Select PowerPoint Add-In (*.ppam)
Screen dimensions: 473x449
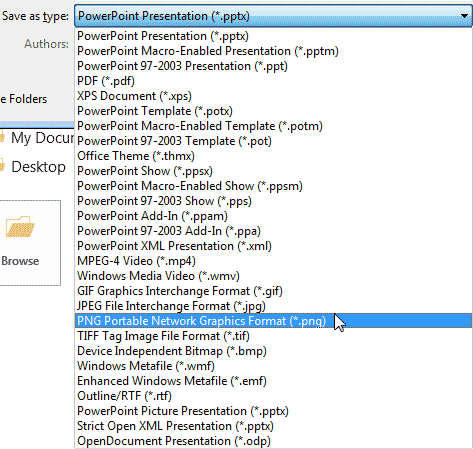(273, 216)
